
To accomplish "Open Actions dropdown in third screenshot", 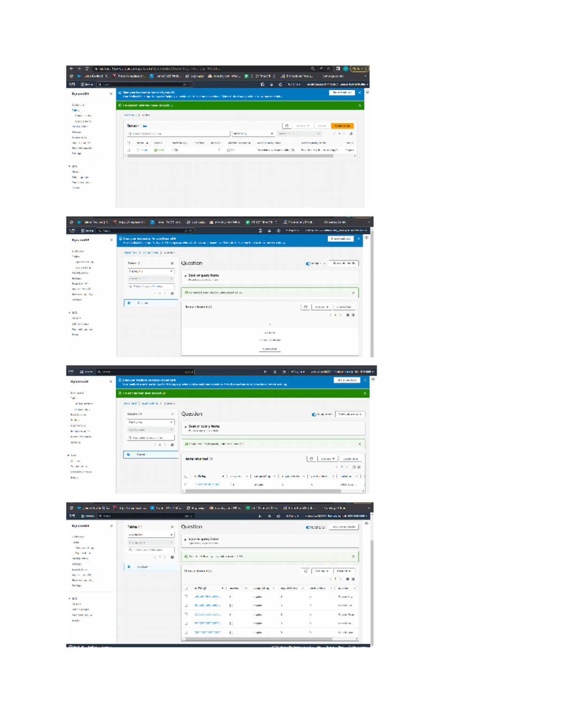I will click(x=327, y=458).
